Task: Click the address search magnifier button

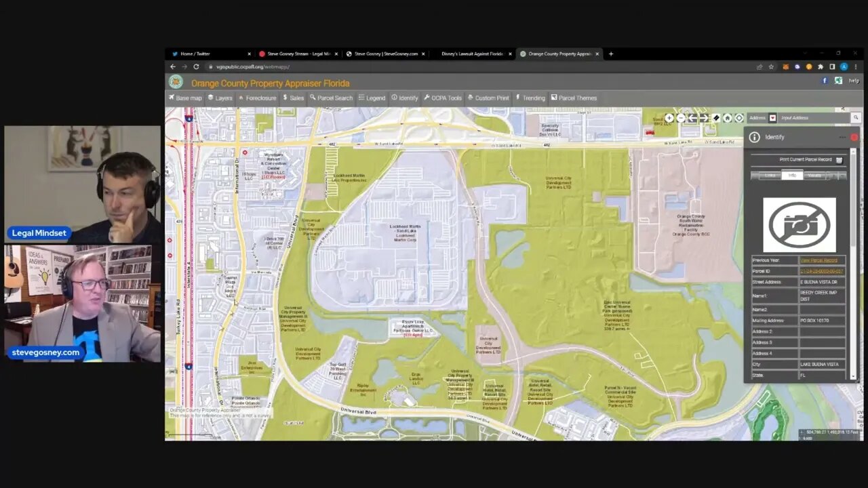Action: coord(856,118)
